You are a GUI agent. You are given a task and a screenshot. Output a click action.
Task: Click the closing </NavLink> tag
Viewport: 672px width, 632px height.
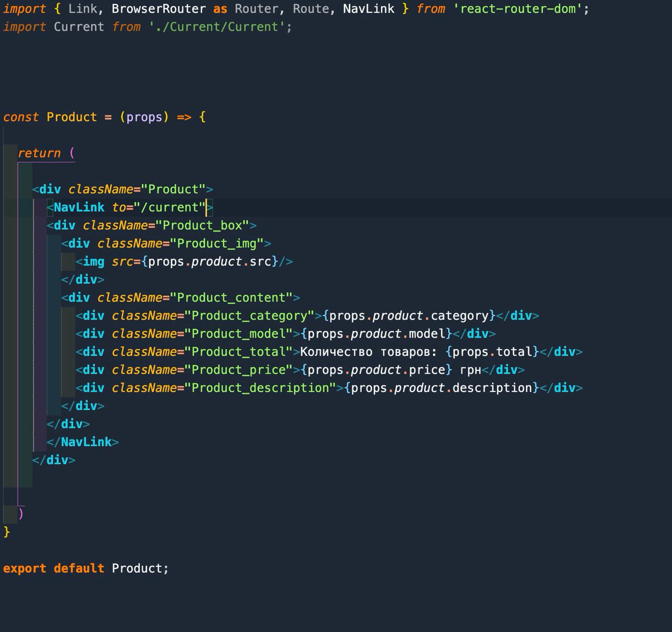click(83, 442)
